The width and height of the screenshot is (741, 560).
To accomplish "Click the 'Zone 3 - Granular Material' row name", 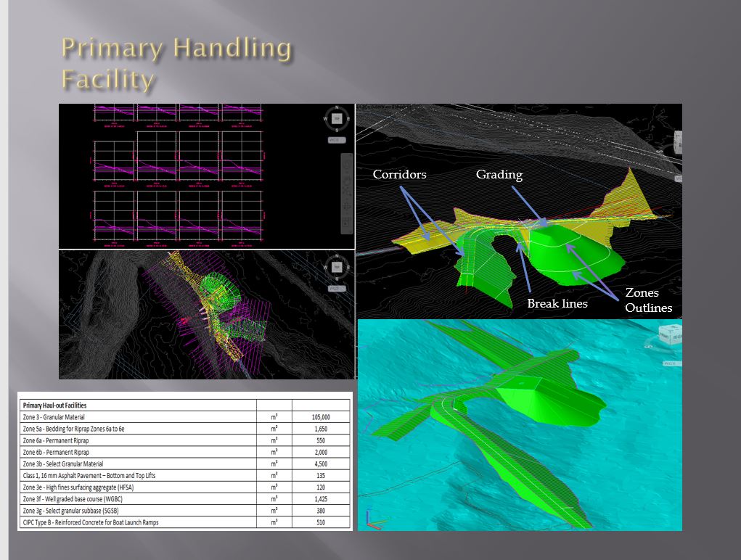I will [x=54, y=417].
